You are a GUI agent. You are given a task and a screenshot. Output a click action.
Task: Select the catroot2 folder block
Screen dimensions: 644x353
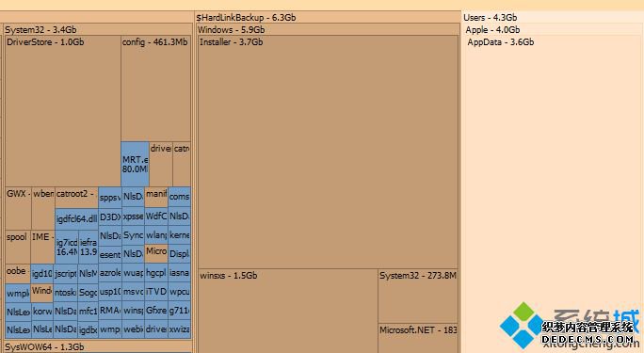(76, 198)
